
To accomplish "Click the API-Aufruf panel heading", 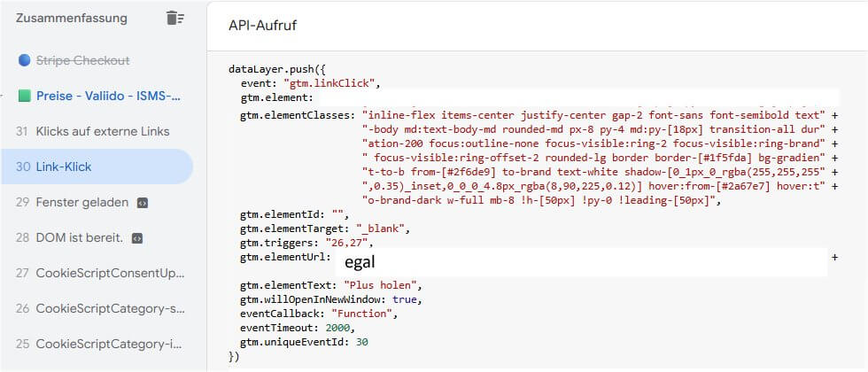I will [262, 25].
